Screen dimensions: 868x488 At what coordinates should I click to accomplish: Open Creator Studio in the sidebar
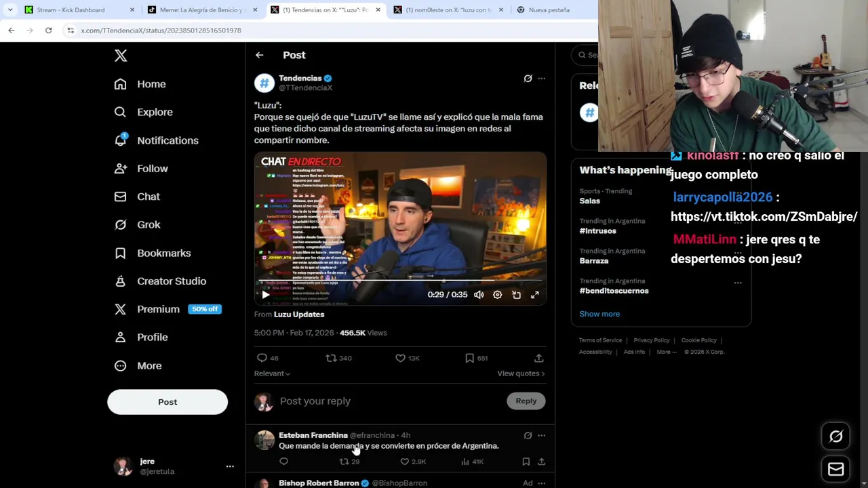[160, 281]
